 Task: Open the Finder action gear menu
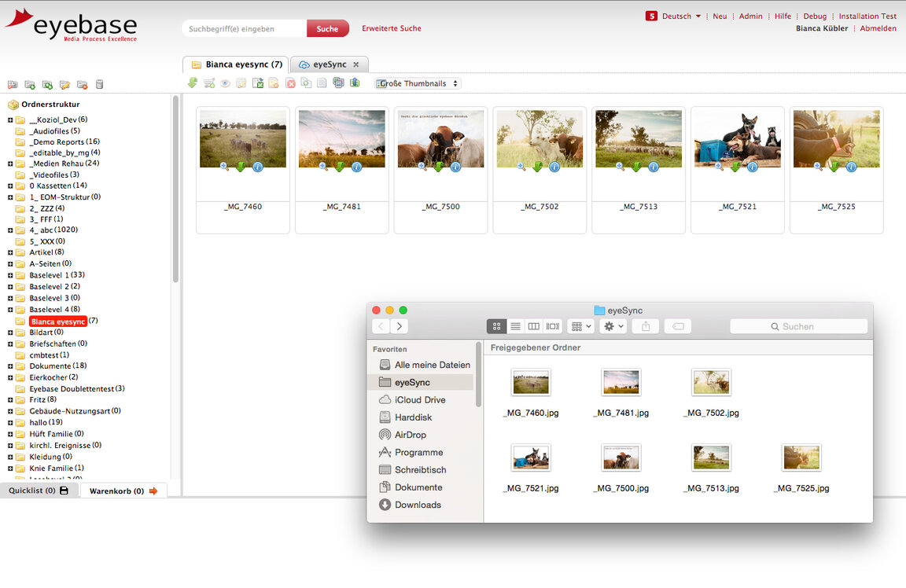(612, 326)
